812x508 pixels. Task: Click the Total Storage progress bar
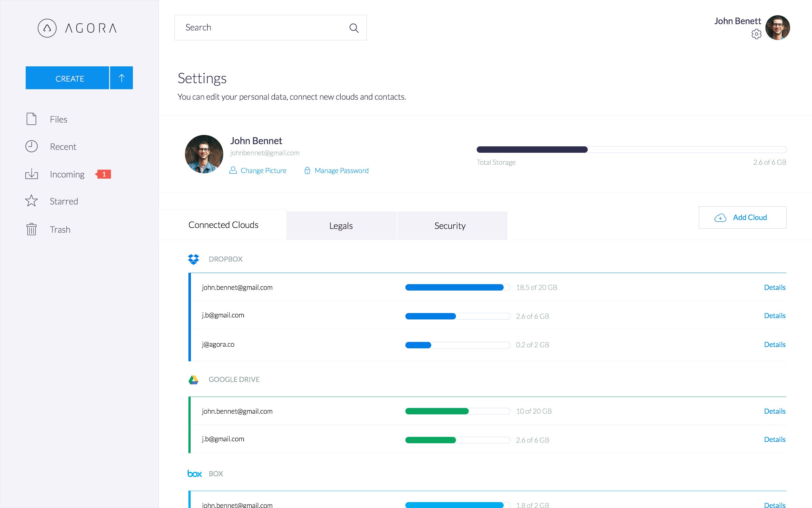632,150
